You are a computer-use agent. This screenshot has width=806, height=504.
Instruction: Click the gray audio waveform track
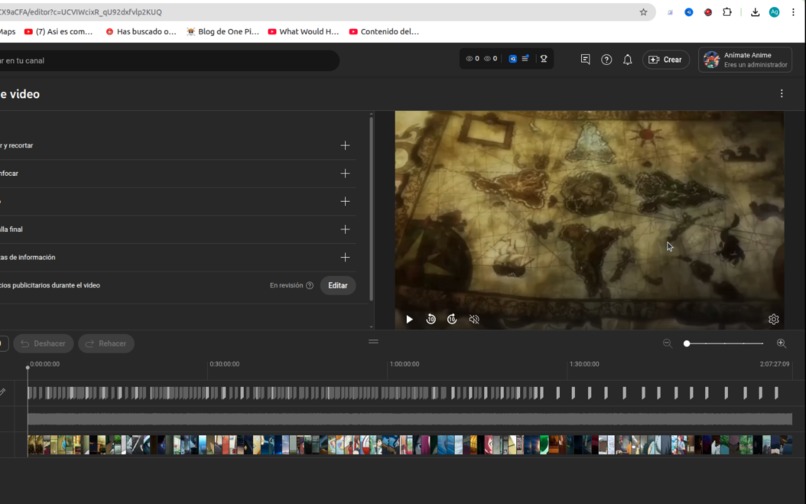click(x=410, y=419)
